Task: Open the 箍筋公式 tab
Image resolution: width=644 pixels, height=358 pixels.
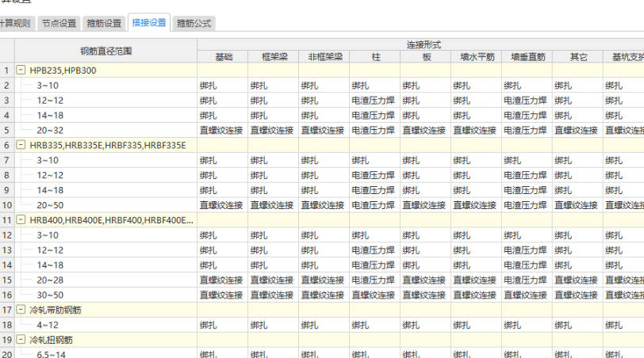Action: (x=194, y=24)
